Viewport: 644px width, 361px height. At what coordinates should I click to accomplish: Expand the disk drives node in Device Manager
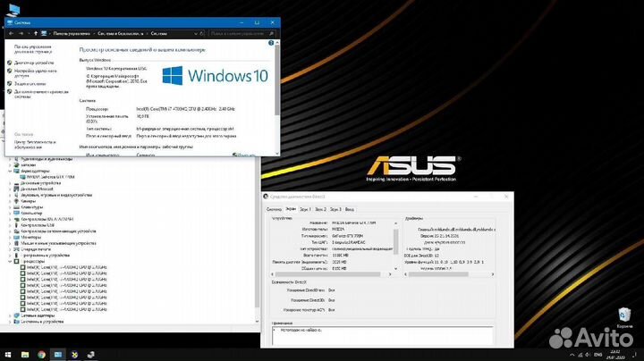(10, 183)
